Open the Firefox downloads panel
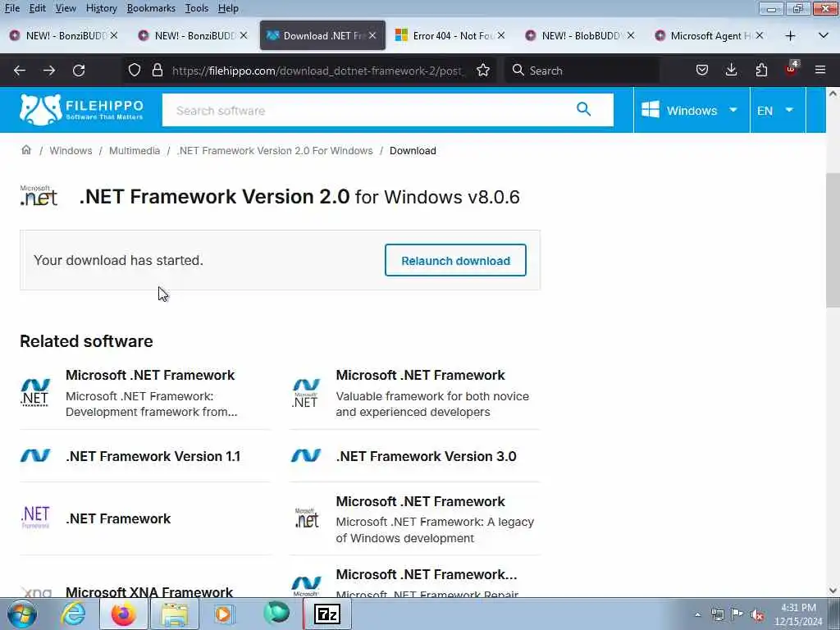The height and width of the screenshot is (630, 840). 731,71
